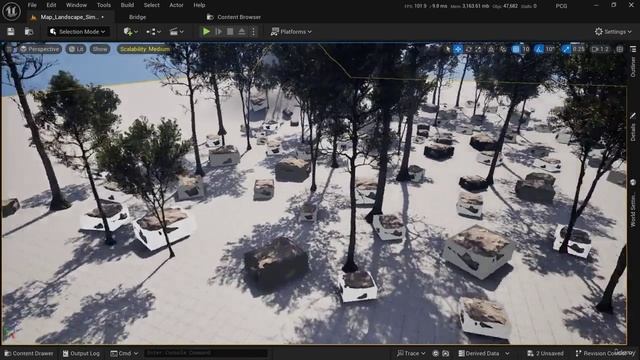Switch to the Content Browser tab

point(234,17)
